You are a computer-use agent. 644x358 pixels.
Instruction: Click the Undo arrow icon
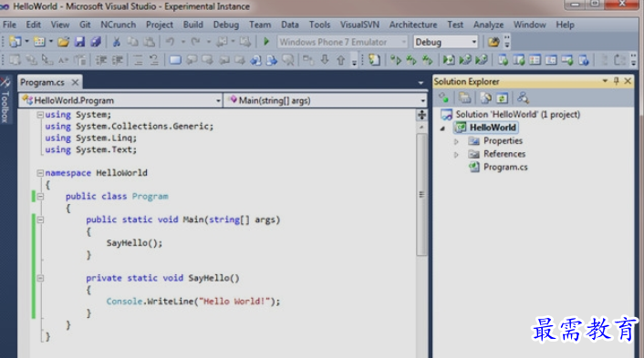170,42
